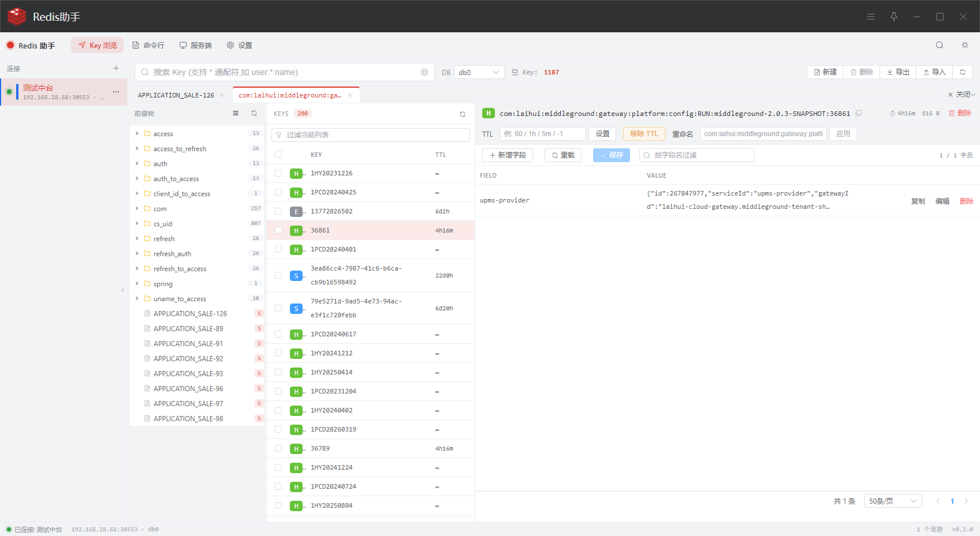Click the filter icon in key list filter
The width and height of the screenshot is (980, 536).
(279, 135)
